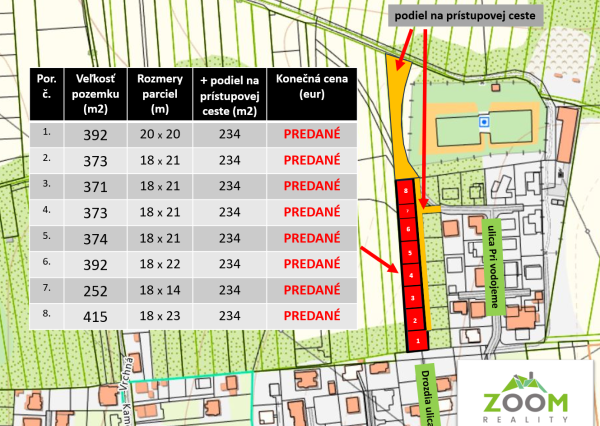The image size is (600, 426).
Task: Select red parcel number 1 on the map
Action: pyautogui.click(x=414, y=341)
